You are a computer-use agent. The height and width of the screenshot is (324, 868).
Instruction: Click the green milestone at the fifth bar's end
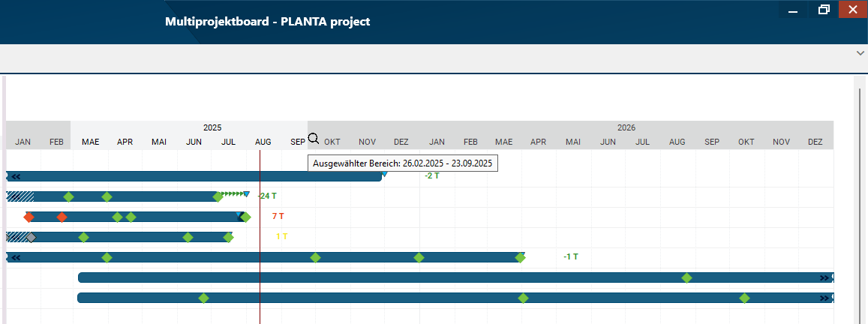click(x=521, y=257)
